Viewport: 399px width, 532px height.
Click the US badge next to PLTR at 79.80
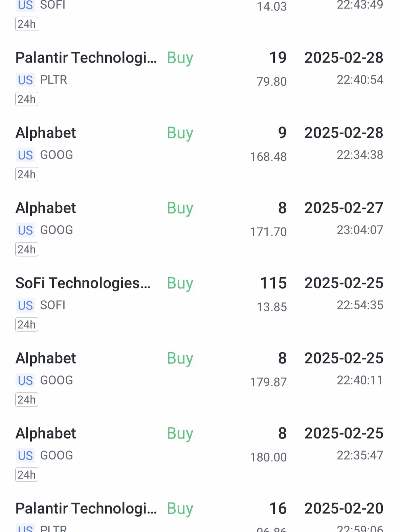25,80
